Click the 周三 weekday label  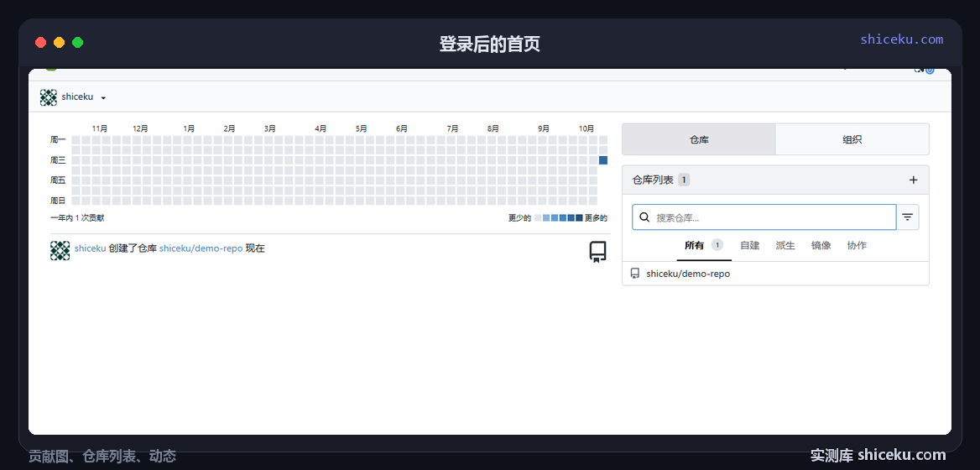58,160
